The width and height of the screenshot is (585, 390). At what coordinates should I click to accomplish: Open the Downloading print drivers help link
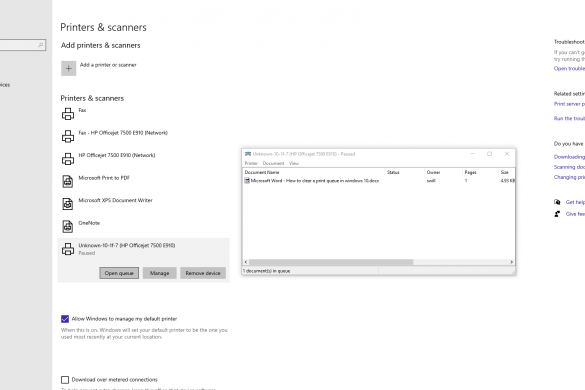(x=569, y=157)
